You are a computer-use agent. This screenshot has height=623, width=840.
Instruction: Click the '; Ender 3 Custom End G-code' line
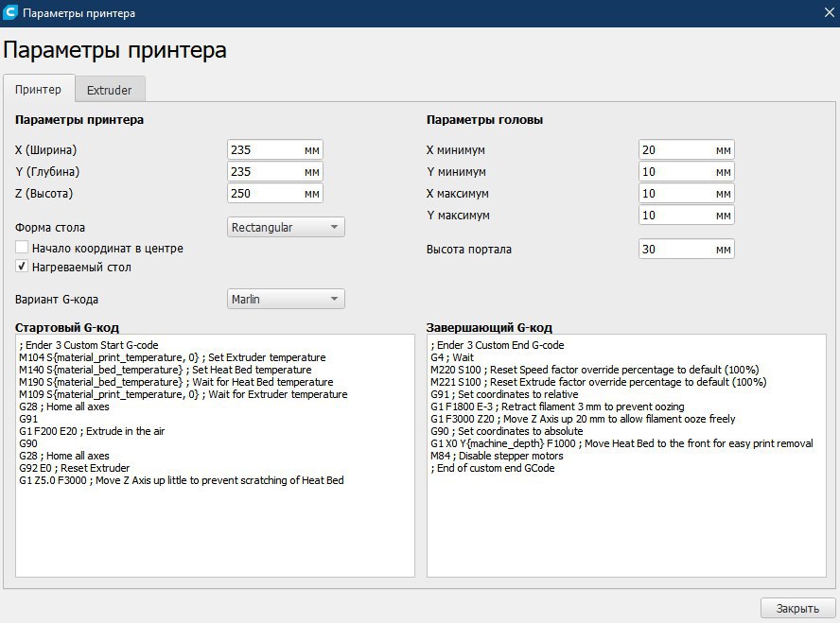[498, 345]
